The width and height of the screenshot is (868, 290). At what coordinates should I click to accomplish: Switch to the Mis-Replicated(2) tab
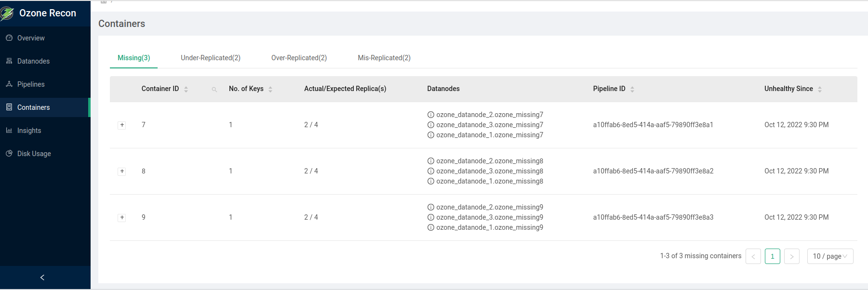coord(384,58)
